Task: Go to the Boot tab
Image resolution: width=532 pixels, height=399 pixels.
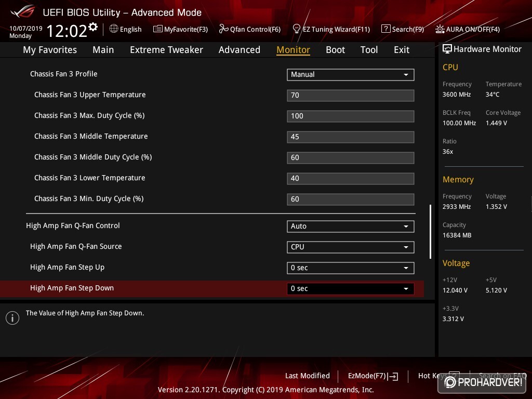Action: coord(335,50)
